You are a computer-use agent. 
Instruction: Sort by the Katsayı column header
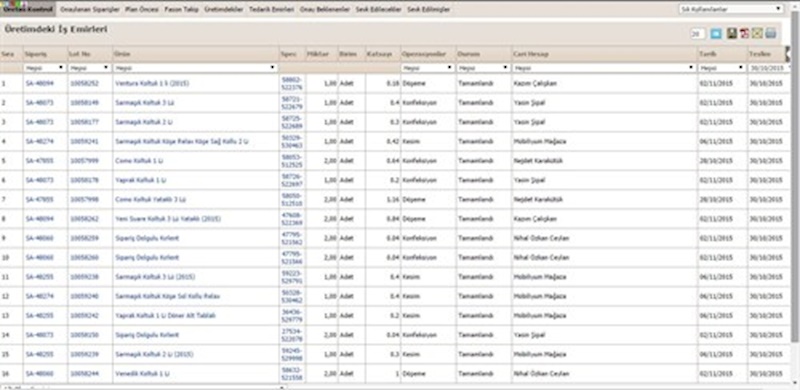[x=379, y=54]
